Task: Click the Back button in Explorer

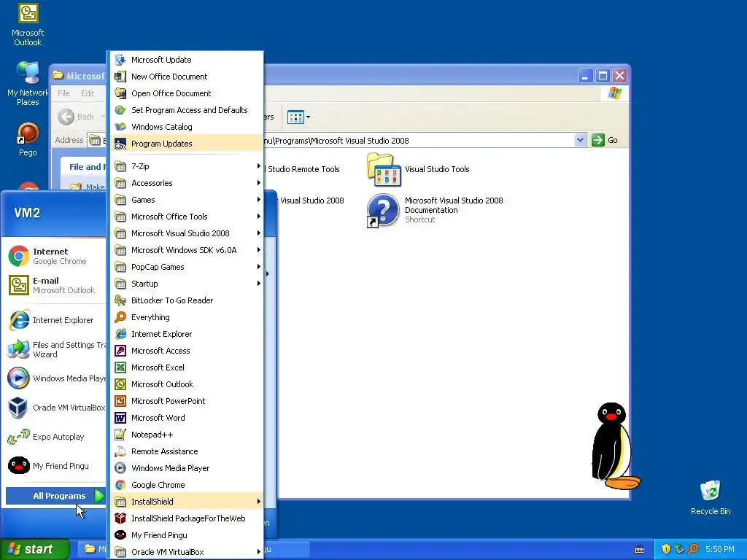Action: pos(76,117)
